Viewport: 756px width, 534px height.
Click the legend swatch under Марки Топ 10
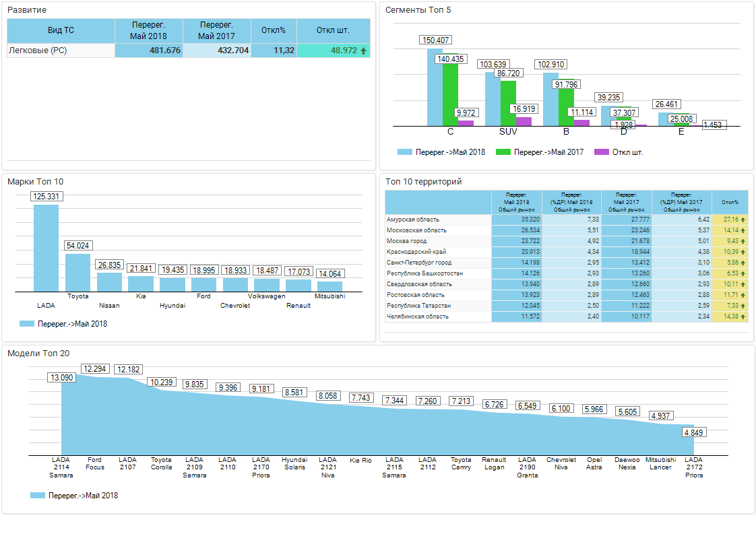pyautogui.click(x=27, y=324)
